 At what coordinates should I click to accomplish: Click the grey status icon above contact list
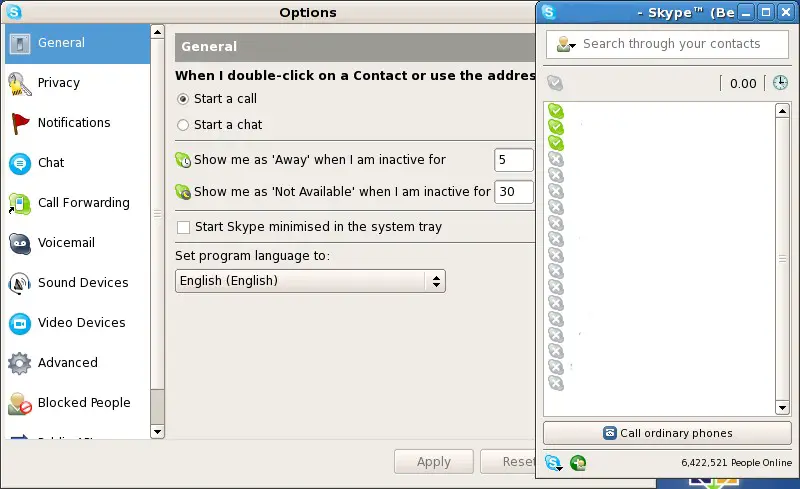coord(555,83)
